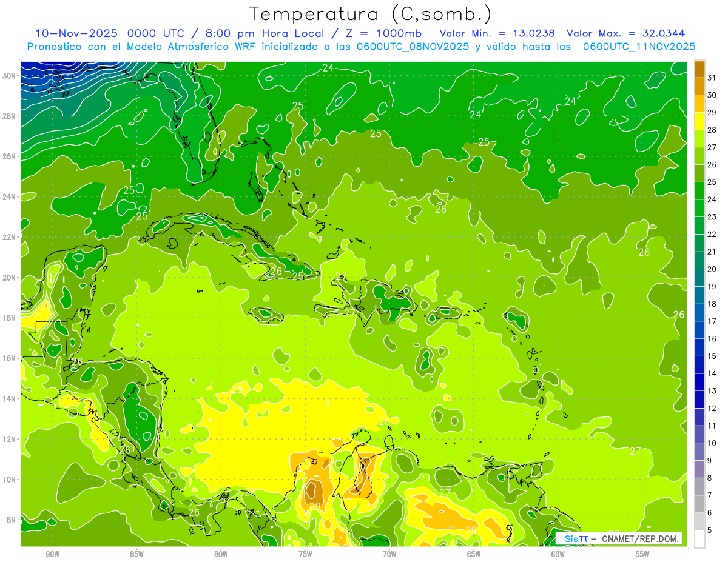Viewport: 728px width, 562px height.
Task: Click the number 17 on the color scale
Action: pos(712,321)
